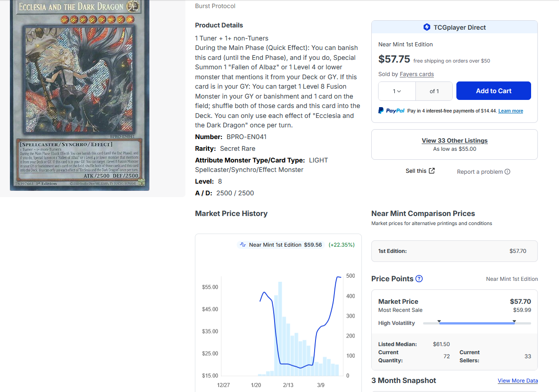This screenshot has height=392, width=559.
Task: Open View More Data link
Action: [x=518, y=381]
